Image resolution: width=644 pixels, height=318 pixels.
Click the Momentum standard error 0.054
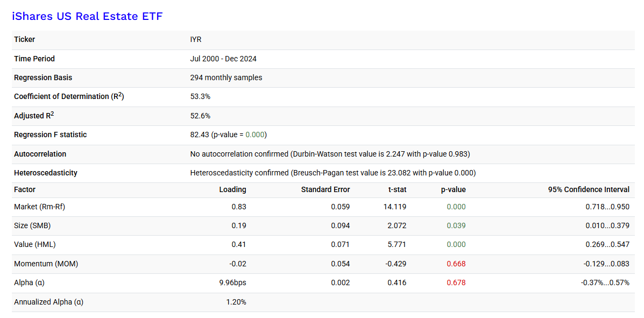tap(341, 264)
